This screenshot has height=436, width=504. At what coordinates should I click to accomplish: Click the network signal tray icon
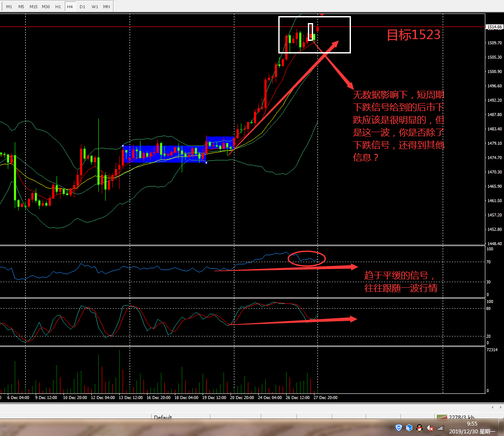[441, 428]
